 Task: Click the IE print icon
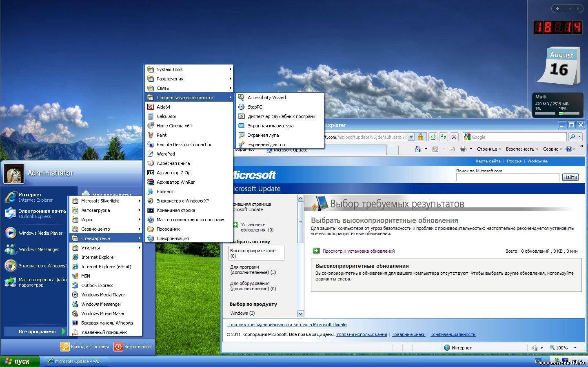point(463,149)
